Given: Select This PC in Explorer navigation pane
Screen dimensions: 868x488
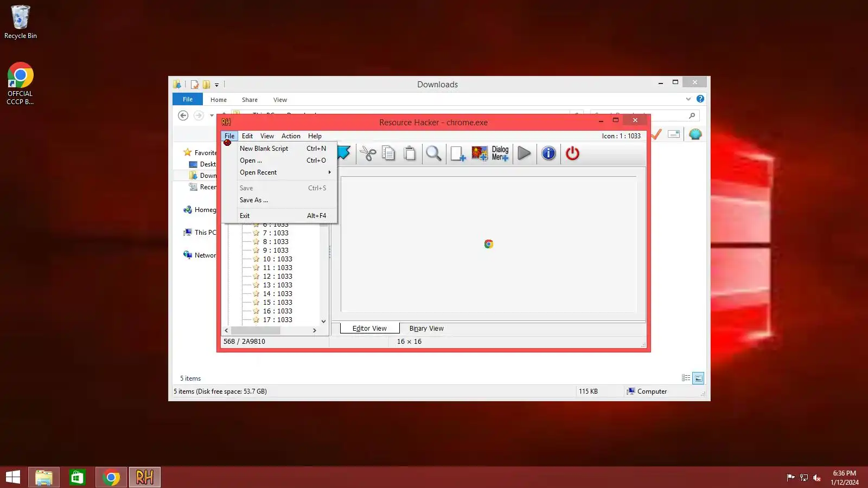Looking at the screenshot, I should (200, 233).
